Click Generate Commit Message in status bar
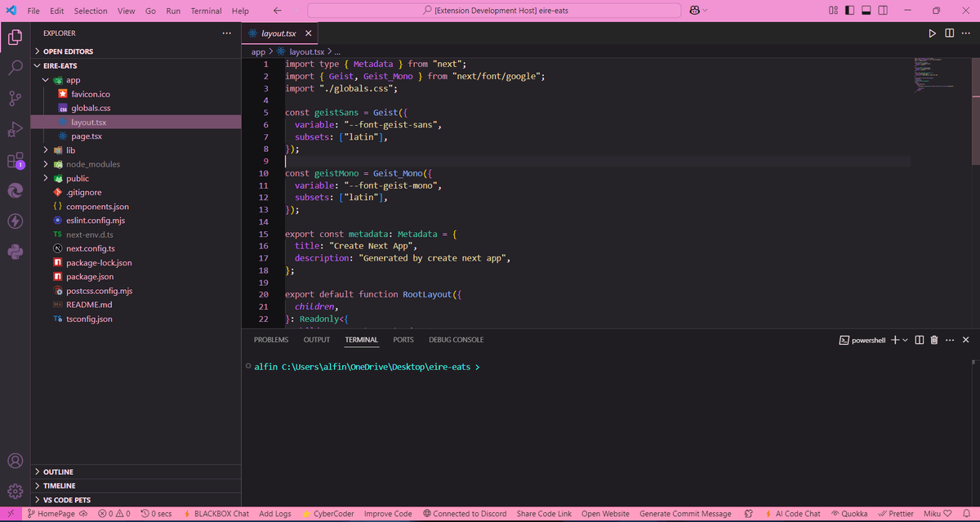980x522 pixels. point(685,514)
